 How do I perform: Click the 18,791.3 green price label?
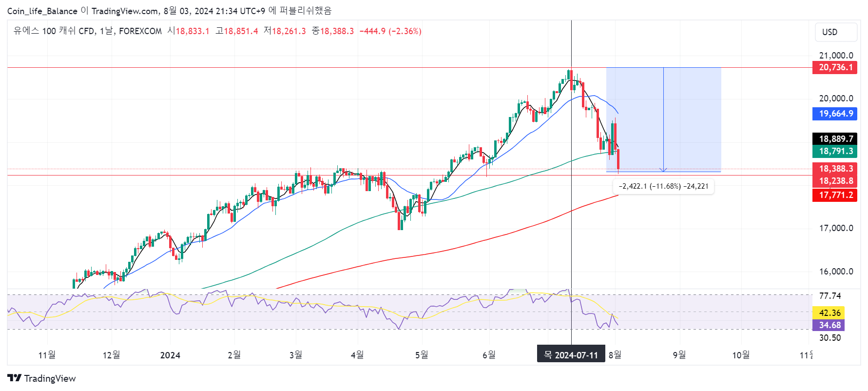coord(835,151)
